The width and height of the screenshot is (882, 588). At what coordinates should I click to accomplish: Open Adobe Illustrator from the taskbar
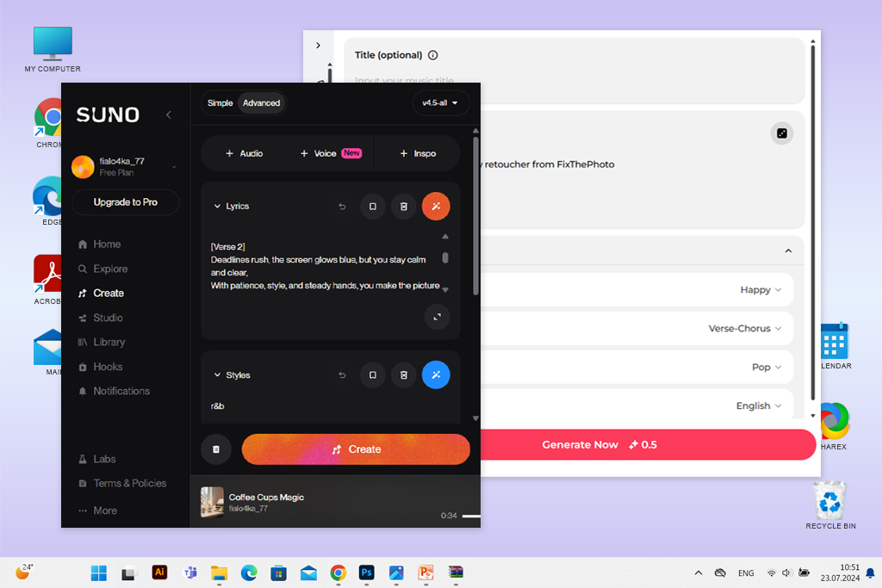click(x=159, y=573)
